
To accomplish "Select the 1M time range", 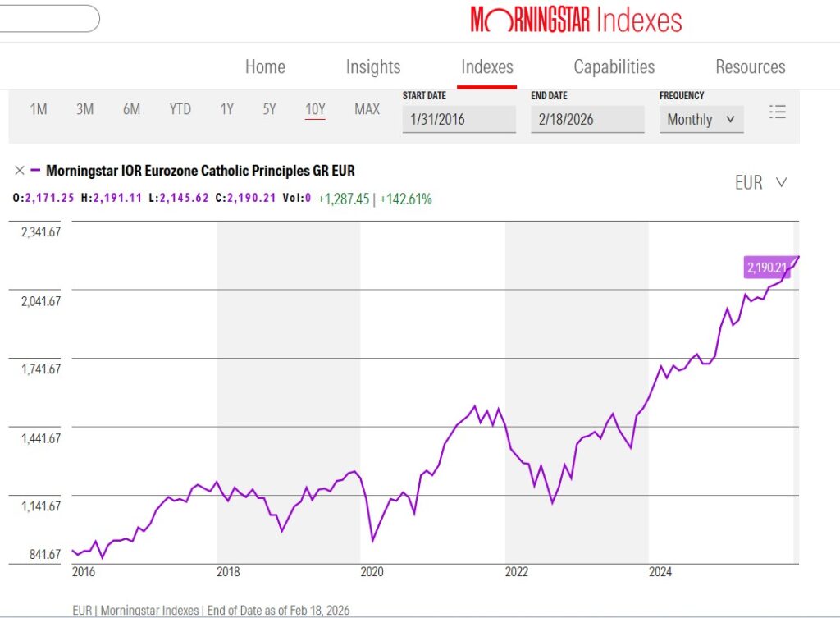I will point(39,109).
